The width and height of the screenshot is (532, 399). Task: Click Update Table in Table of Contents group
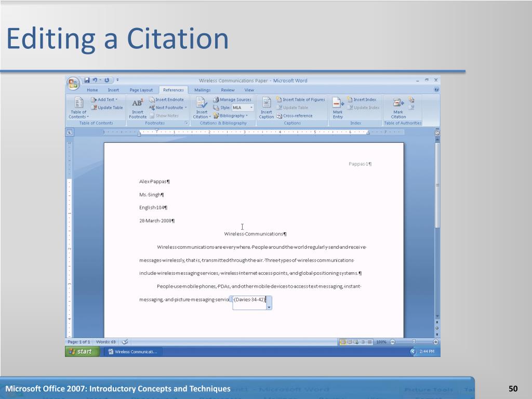click(x=107, y=108)
